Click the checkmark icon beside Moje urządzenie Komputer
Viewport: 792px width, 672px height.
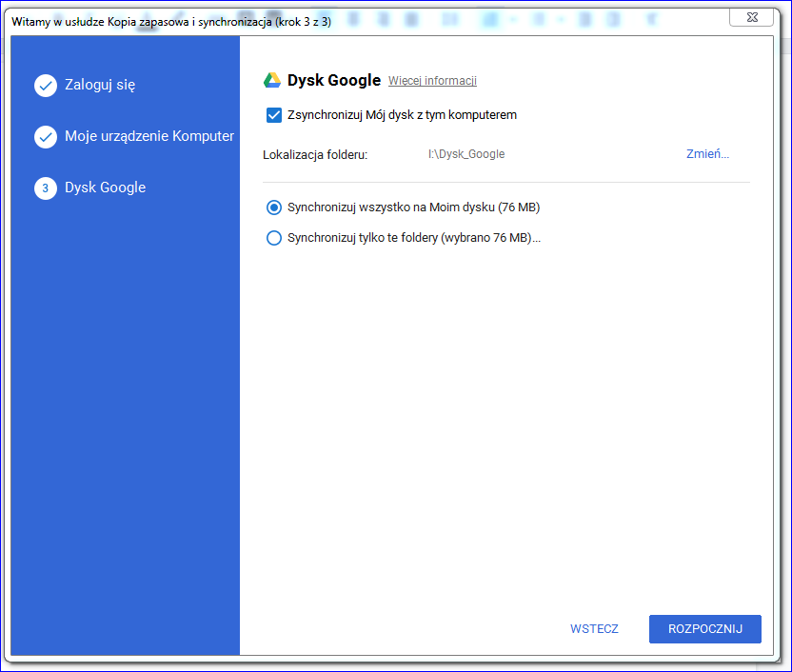46,137
